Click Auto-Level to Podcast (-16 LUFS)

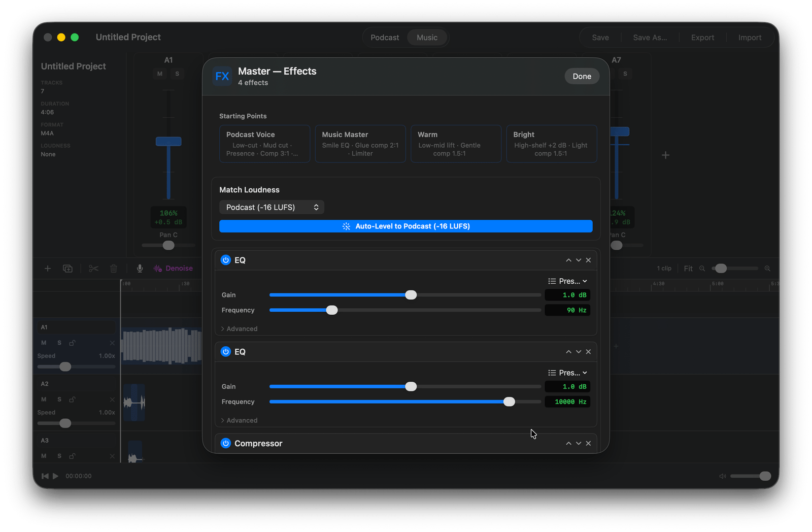pos(406,226)
